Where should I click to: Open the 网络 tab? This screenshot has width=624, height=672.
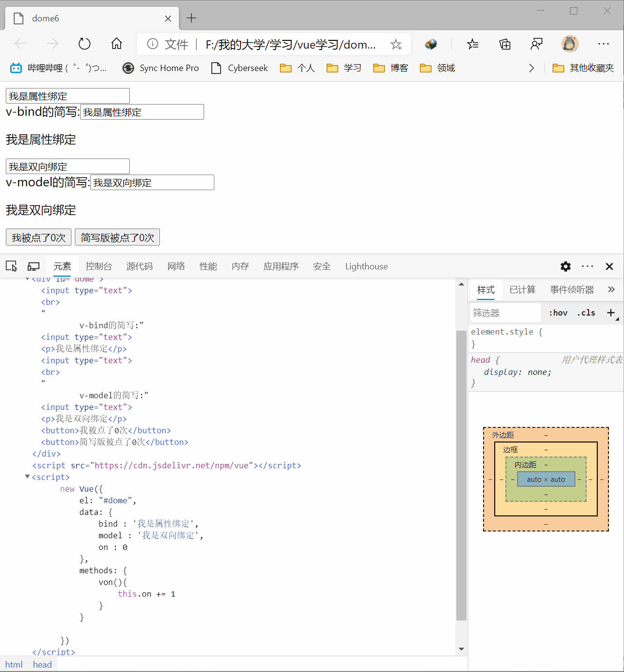coord(176,266)
